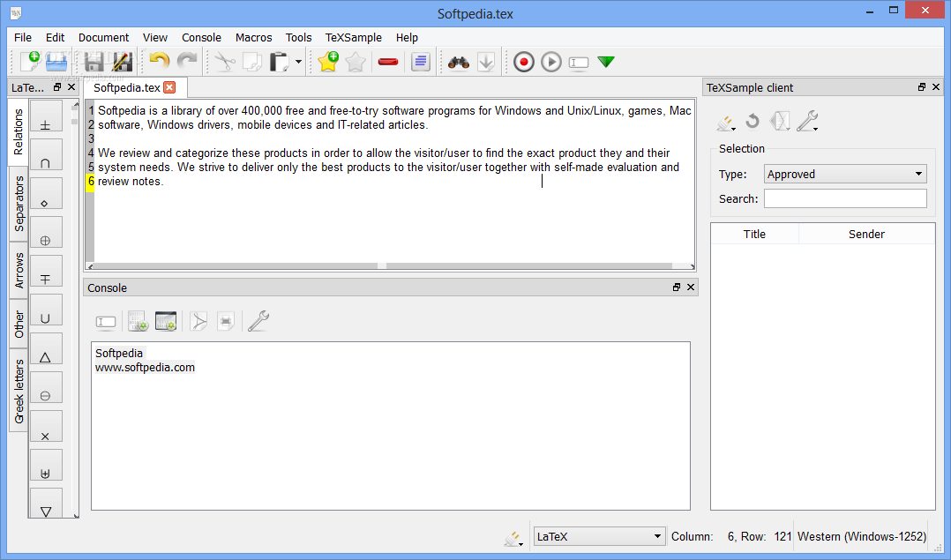Insert the intersection cap symbol
The height and width of the screenshot is (560, 951).
coord(46,154)
